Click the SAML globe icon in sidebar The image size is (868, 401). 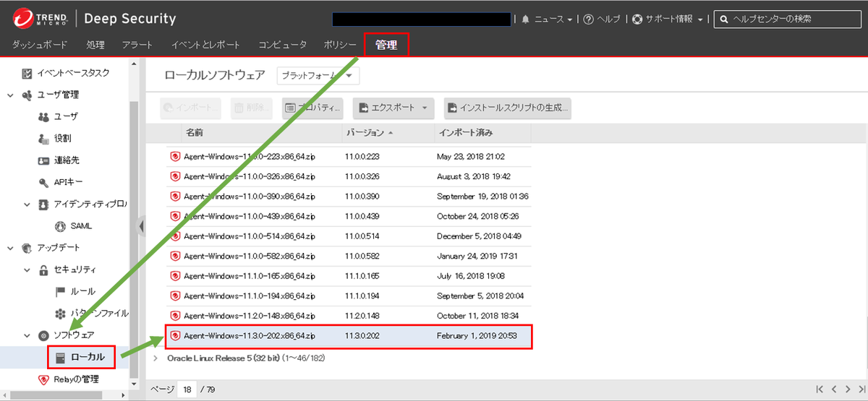pyautogui.click(x=60, y=226)
